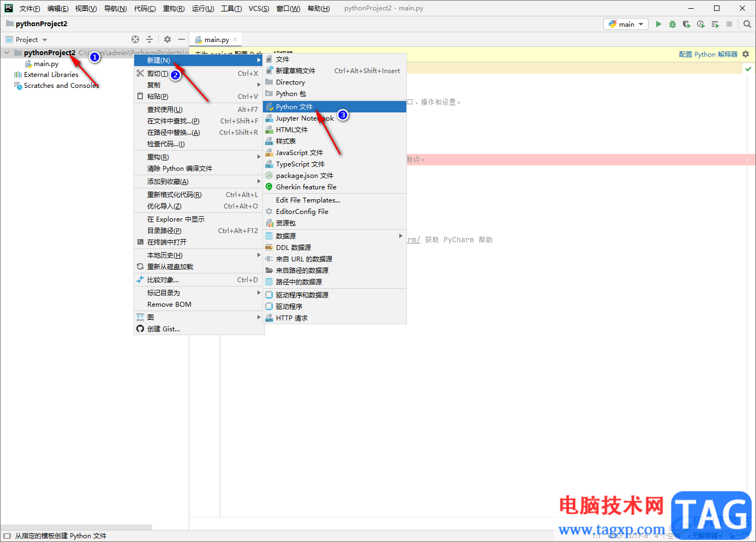Click the JavaScript 文件 icon
Screen dimensions: 756x542
point(269,153)
